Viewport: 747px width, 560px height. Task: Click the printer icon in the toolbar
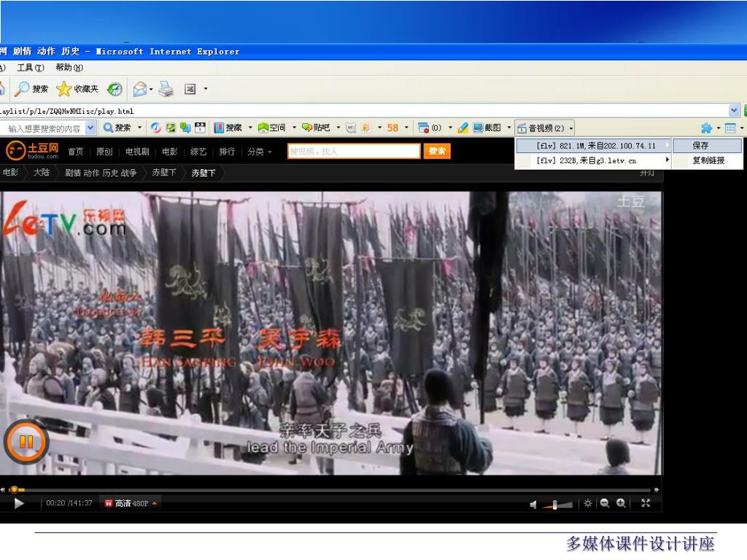(x=166, y=88)
